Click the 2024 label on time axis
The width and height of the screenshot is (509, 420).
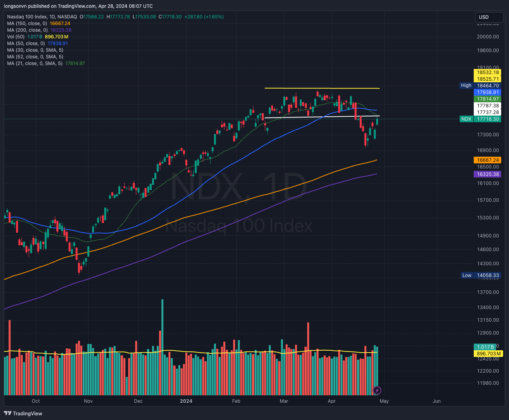click(x=186, y=401)
